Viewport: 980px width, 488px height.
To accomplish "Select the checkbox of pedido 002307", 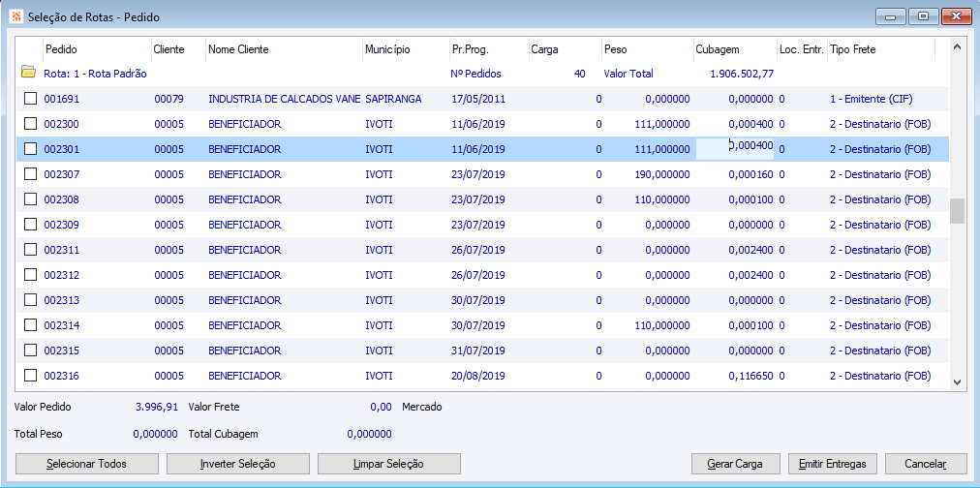I will [30, 174].
